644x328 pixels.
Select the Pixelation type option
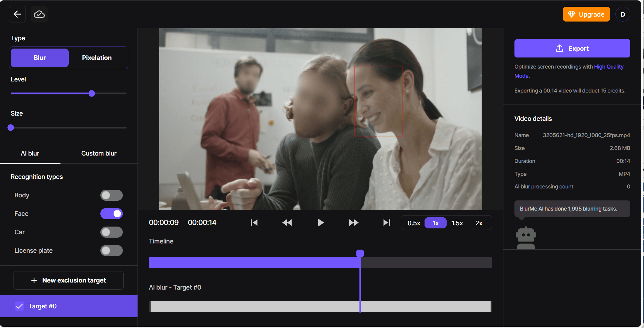(x=97, y=58)
